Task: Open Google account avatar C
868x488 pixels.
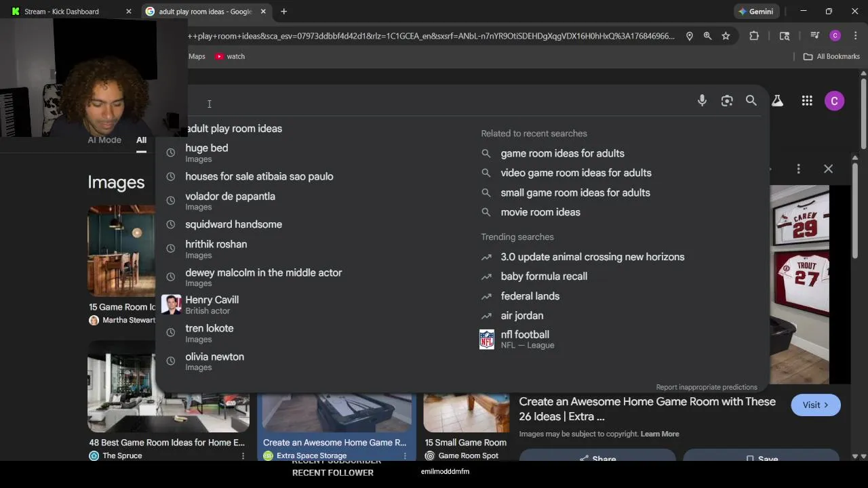Action: (834, 101)
